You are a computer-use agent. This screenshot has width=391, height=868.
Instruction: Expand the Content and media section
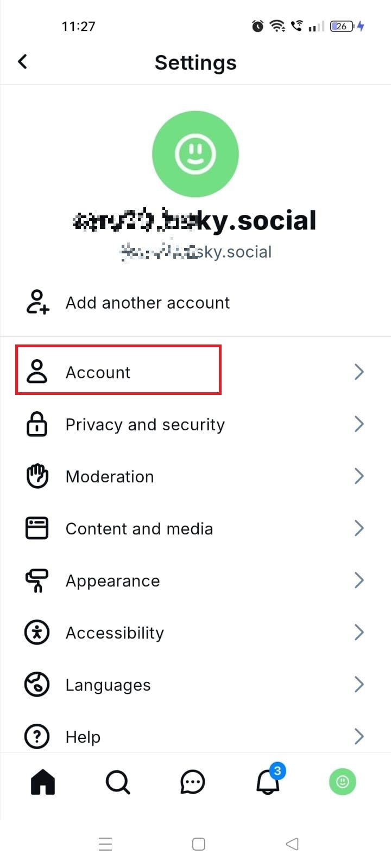coord(139,528)
